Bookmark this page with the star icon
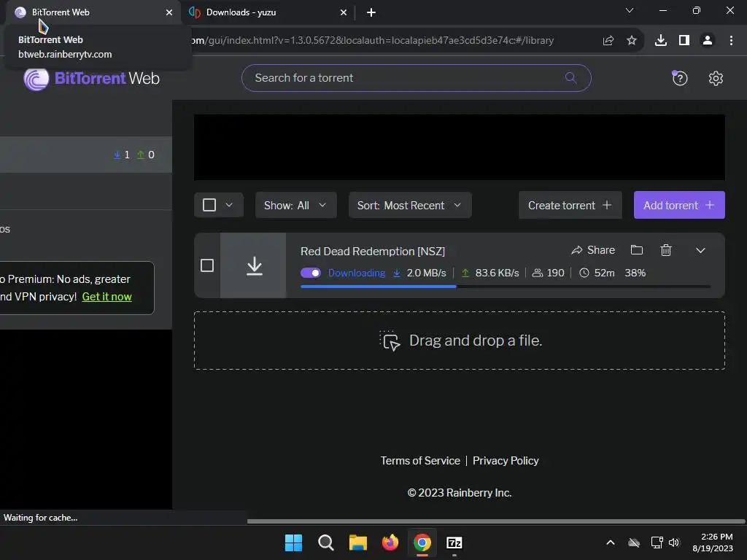 click(632, 41)
